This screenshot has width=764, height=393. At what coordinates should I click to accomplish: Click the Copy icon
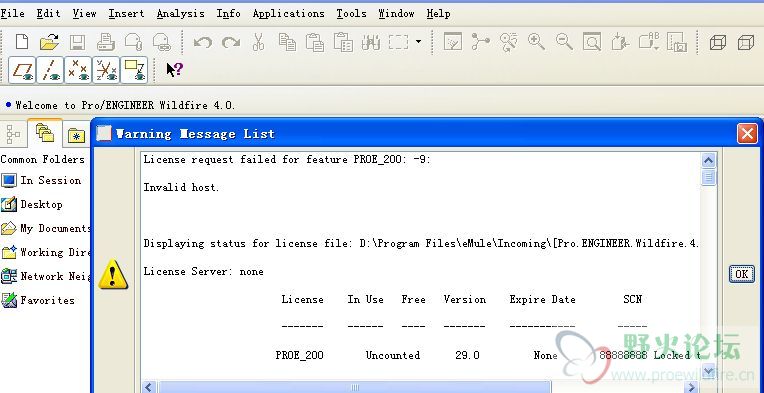pos(287,42)
